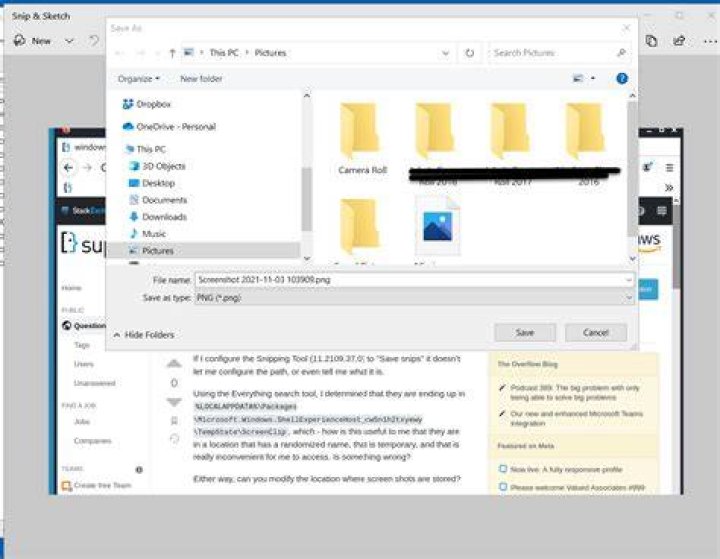Click Teams info icon in sidebar
Image resolution: width=720 pixels, height=559 pixels.
[139, 469]
